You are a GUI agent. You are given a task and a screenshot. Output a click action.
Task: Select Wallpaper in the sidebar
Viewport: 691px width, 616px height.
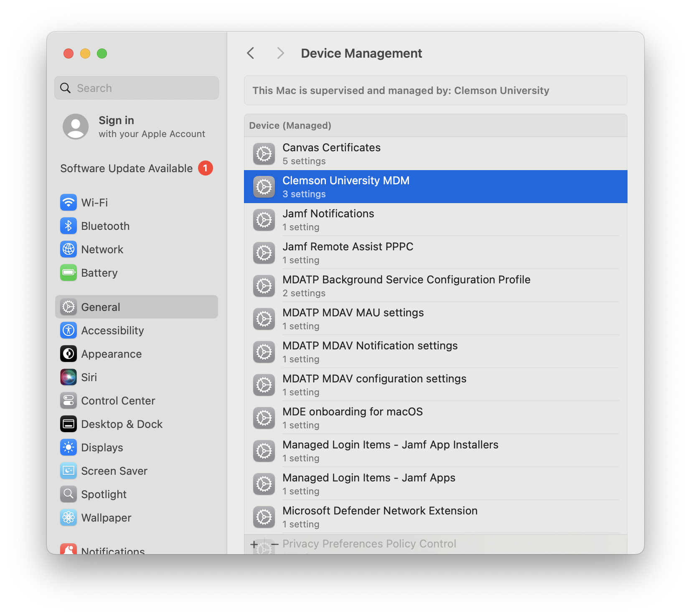pyautogui.click(x=137, y=518)
